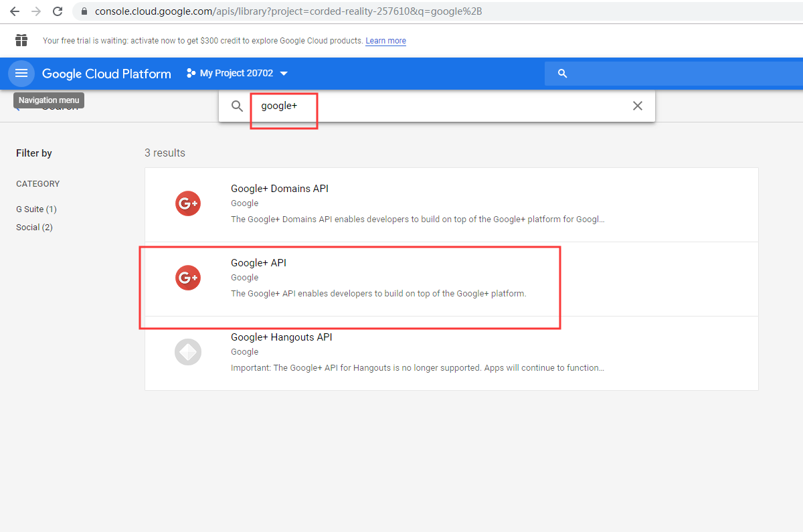Screen dimensions: 803x532
Task: Open the Navigation menu hamburger icon
Action: [x=21, y=74]
